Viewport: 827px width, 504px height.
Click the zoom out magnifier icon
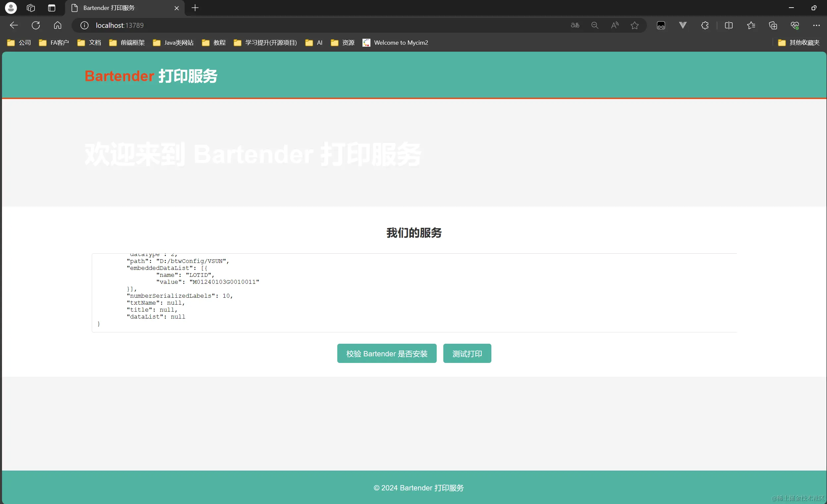595,25
